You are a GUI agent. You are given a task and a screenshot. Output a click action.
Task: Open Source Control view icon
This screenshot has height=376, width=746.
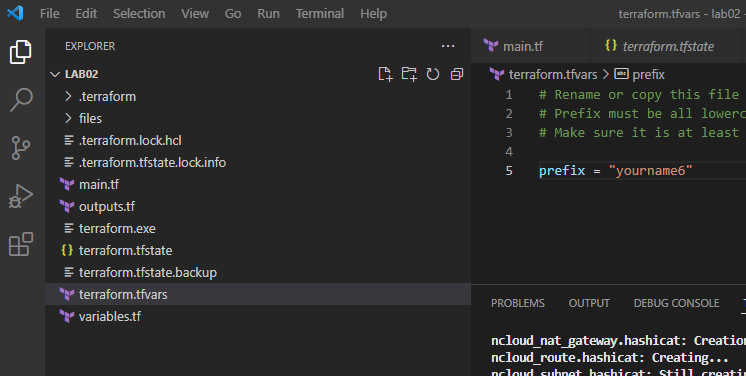(x=21, y=148)
